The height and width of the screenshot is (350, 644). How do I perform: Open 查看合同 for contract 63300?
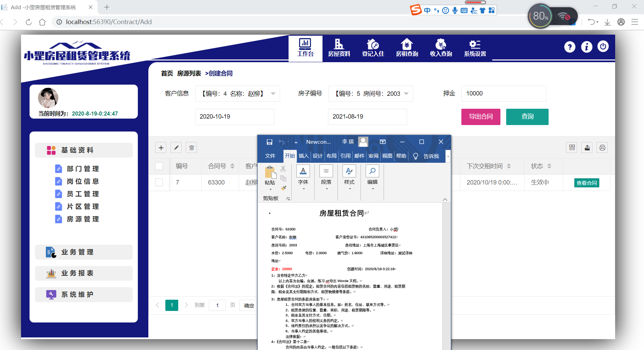tap(586, 182)
